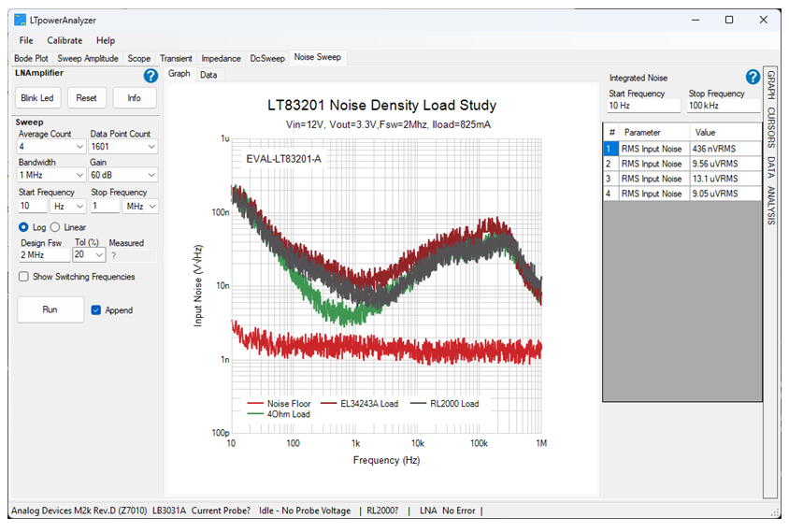Click the Measured Fsw readout field
The width and height of the screenshot is (789, 532).
tap(133, 255)
